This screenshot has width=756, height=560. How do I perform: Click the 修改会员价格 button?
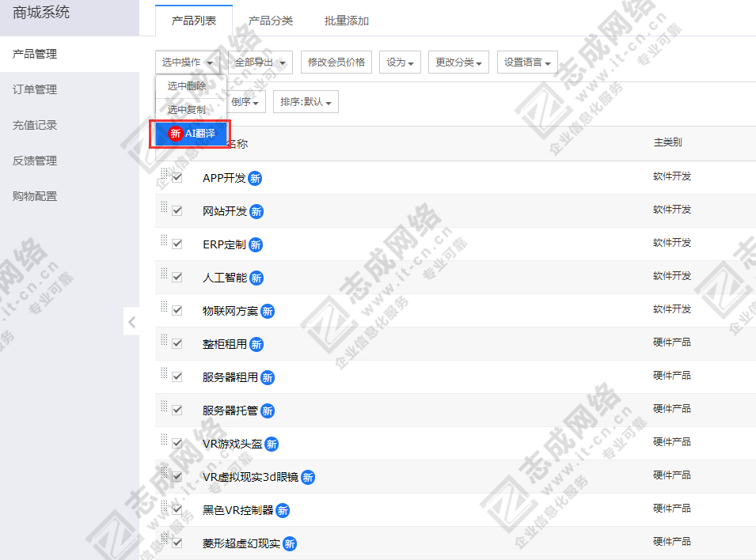[336, 62]
